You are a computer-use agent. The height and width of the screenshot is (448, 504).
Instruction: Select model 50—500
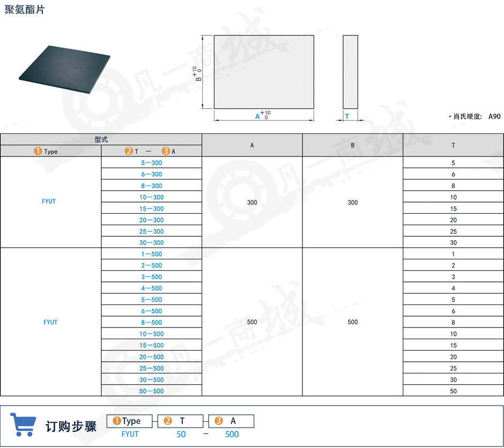pos(151,391)
